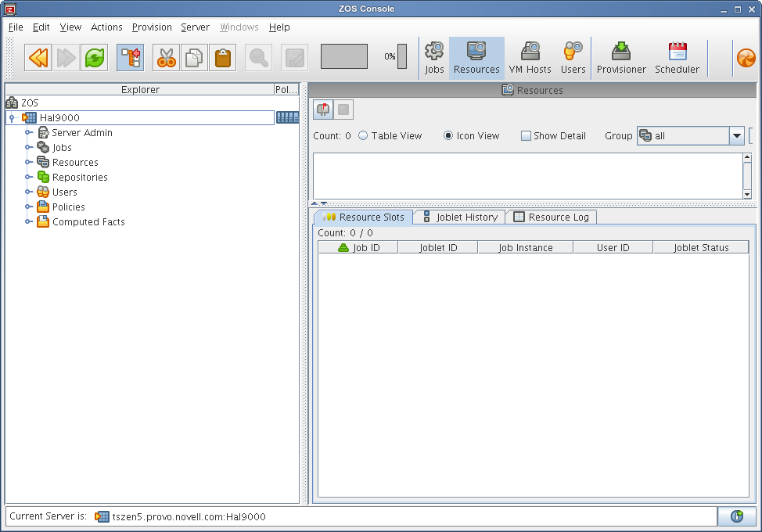Sort by Job Instance column header
Viewport: 762px width, 532px height.
(x=525, y=248)
